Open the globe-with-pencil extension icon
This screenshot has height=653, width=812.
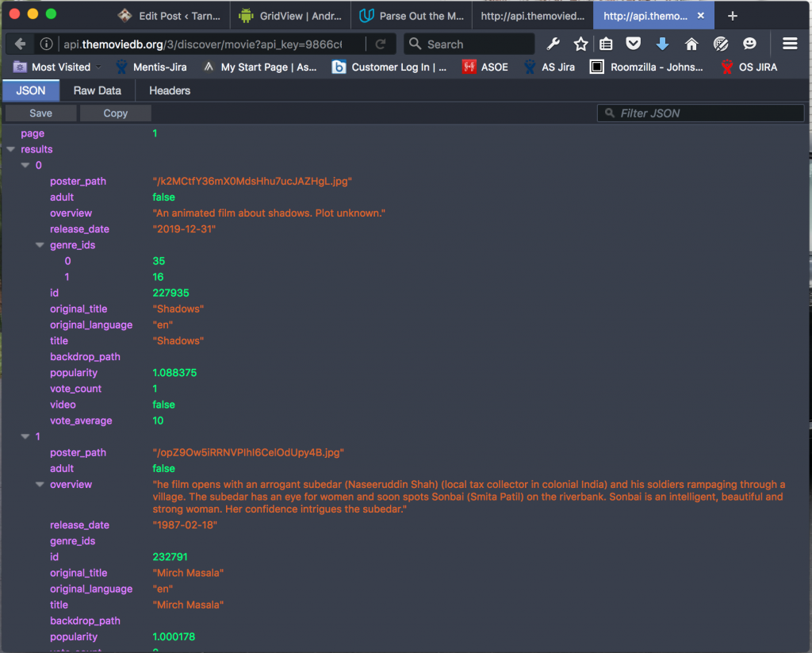tap(722, 44)
